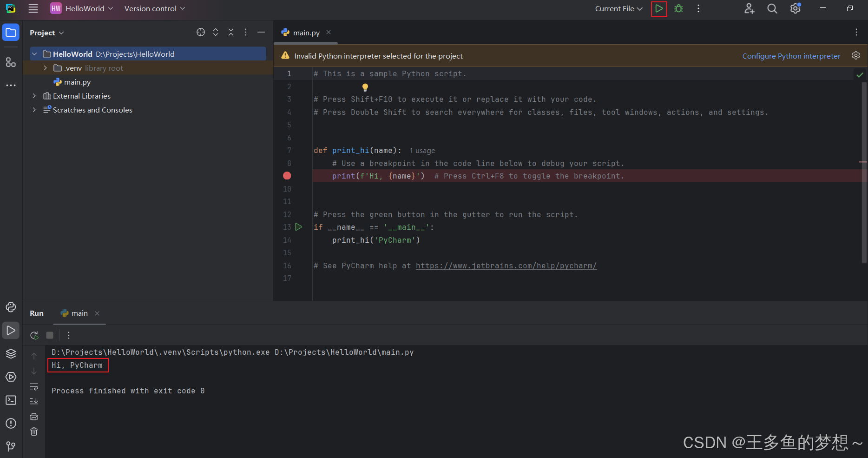This screenshot has width=868, height=458.
Task: Show more tool windows ellipsis
Action: (11, 86)
